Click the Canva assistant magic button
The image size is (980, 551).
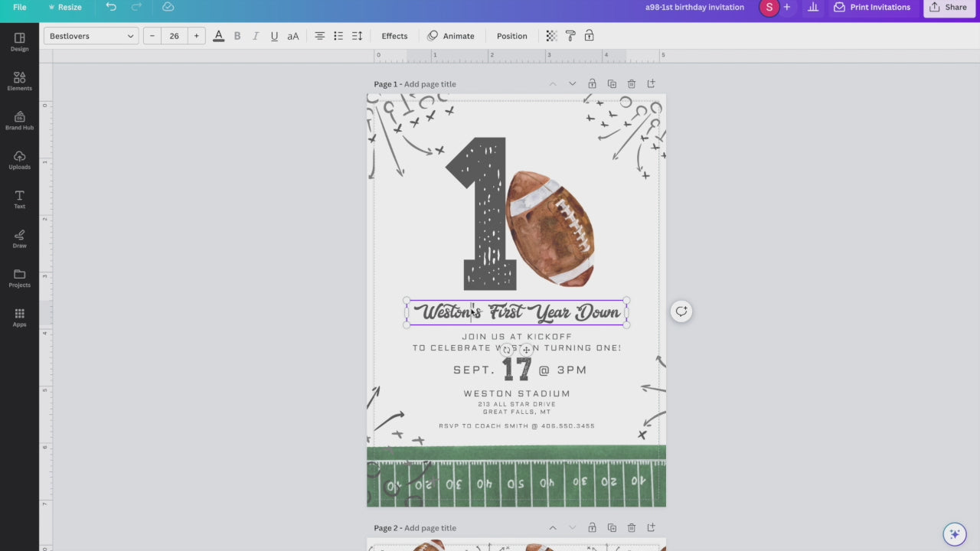pyautogui.click(x=954, y=534)
